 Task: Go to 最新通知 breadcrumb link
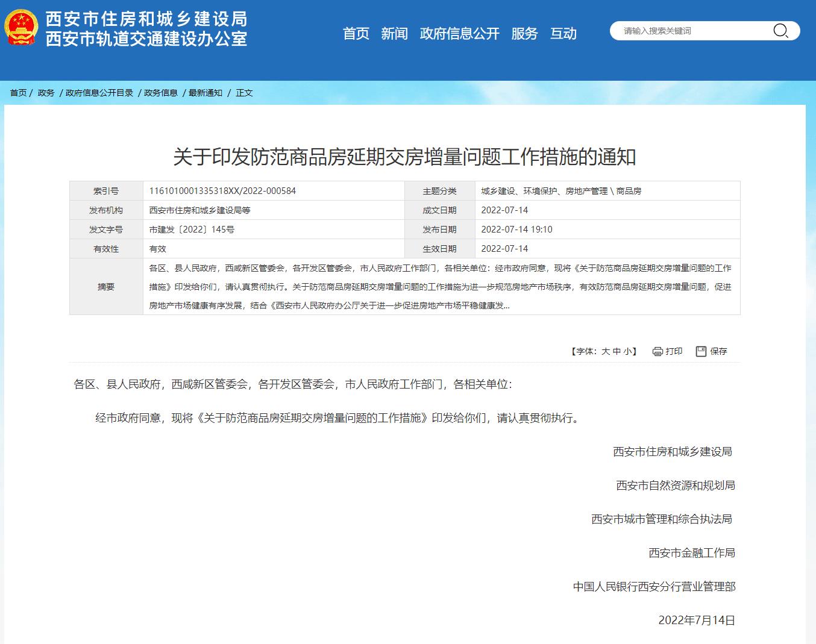pos(206,93)
